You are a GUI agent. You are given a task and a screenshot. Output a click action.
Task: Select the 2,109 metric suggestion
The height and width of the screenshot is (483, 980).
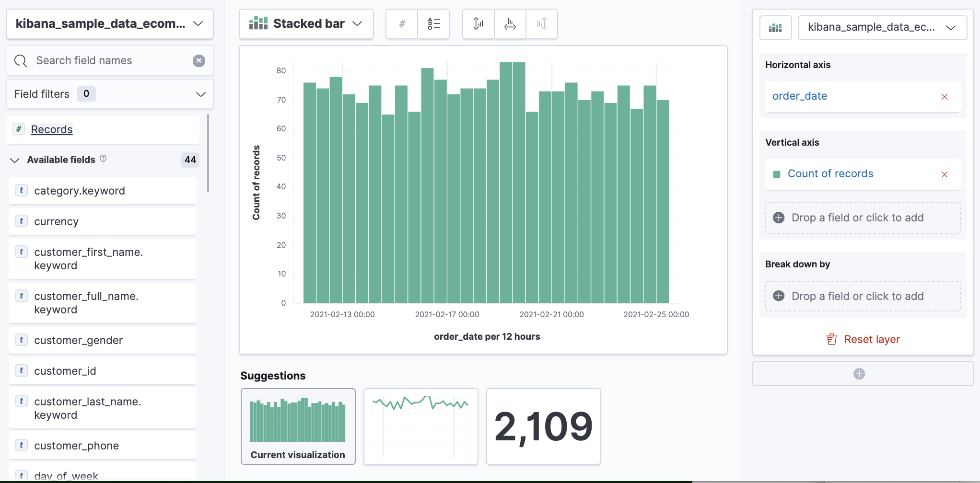coord(543,426)
